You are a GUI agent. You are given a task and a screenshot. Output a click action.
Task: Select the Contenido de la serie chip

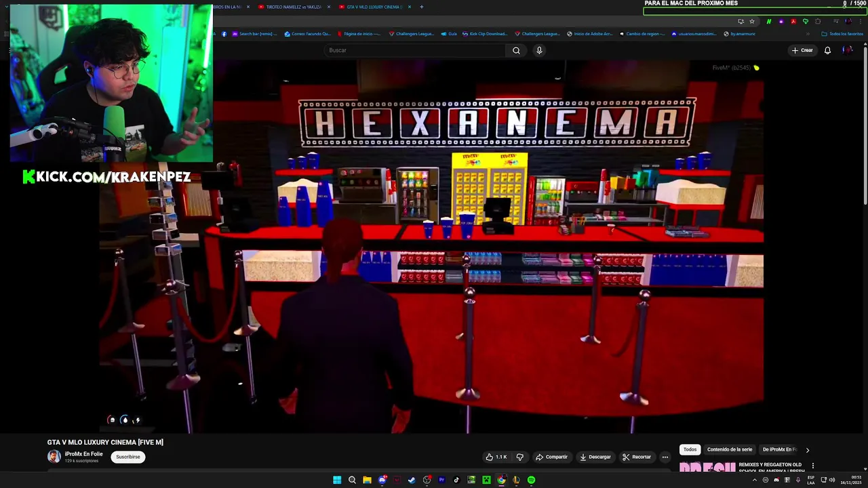[730, 449]
